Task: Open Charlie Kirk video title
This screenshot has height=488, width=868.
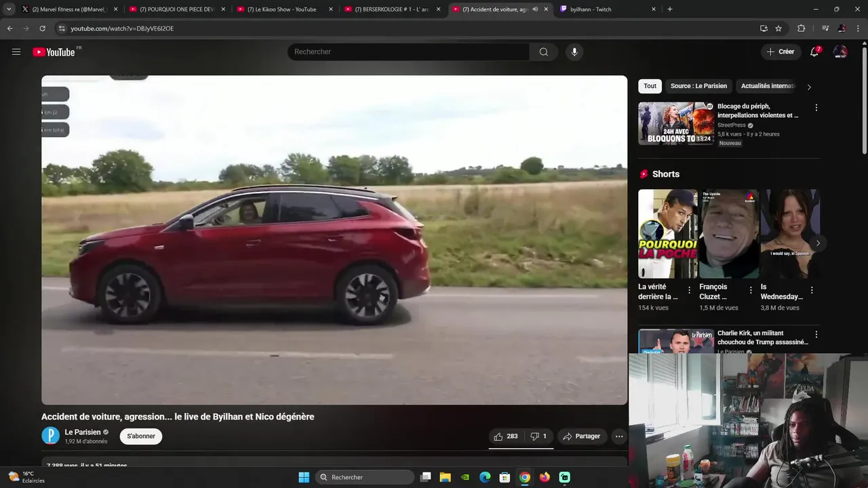Action: click(763, 338)
